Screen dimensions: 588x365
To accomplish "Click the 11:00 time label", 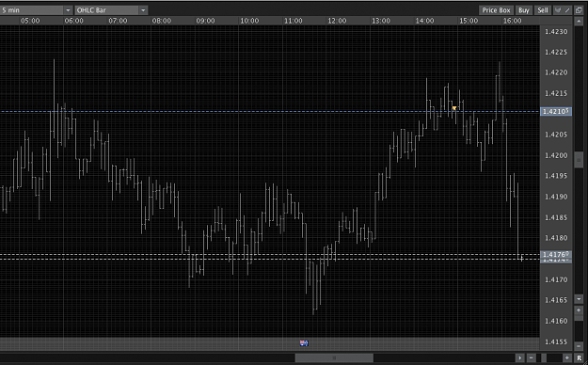I will 294,21.
